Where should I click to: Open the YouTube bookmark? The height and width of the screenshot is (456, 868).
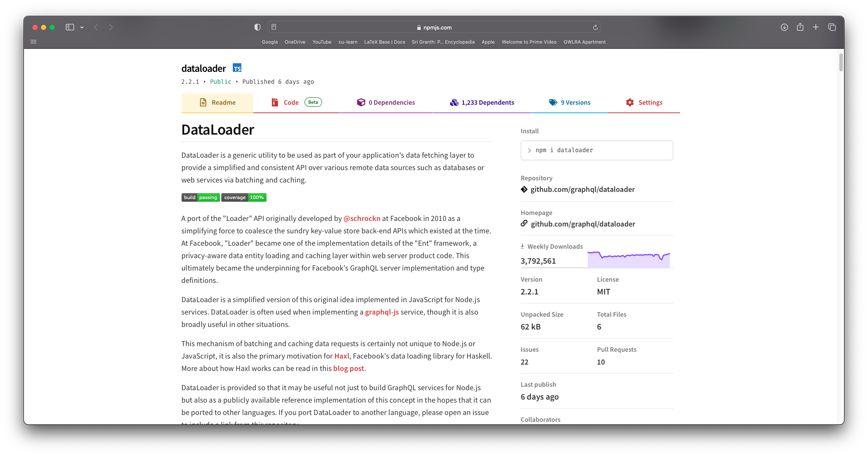[x=322, y=42]
